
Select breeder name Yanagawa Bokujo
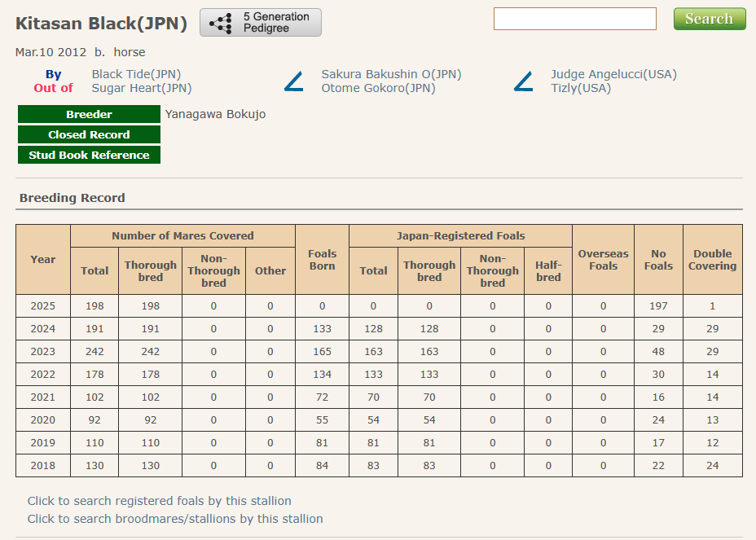point(216,114)
